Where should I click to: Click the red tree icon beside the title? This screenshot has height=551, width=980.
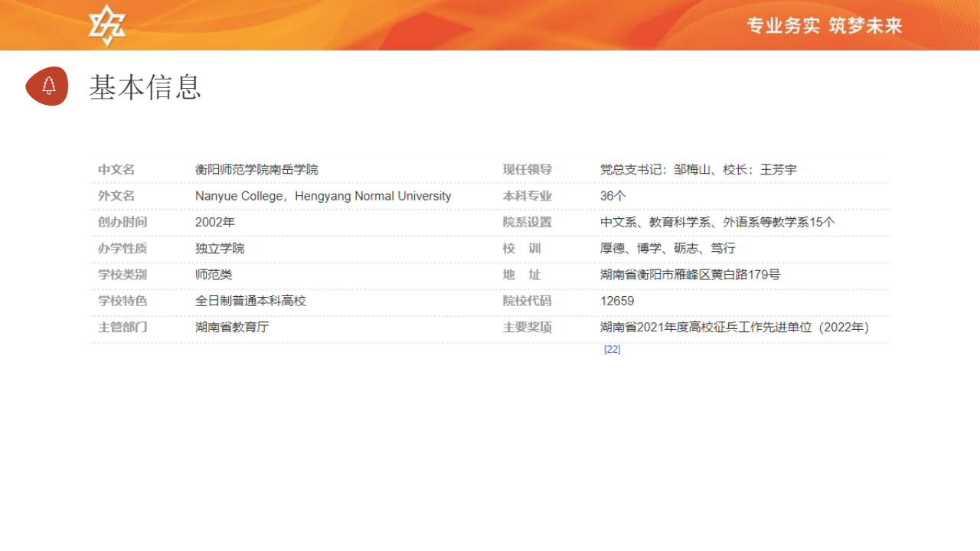pyautogui.click(x=47, y=86)
